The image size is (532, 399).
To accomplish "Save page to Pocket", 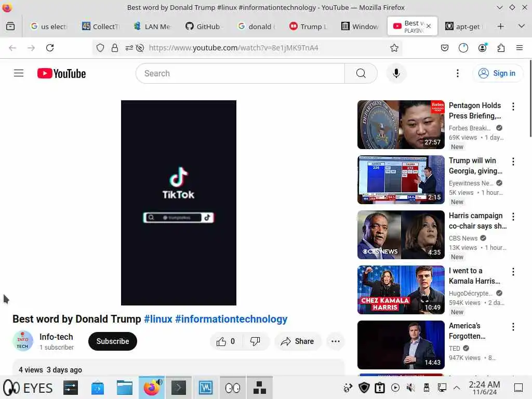I will click(445, 48).
